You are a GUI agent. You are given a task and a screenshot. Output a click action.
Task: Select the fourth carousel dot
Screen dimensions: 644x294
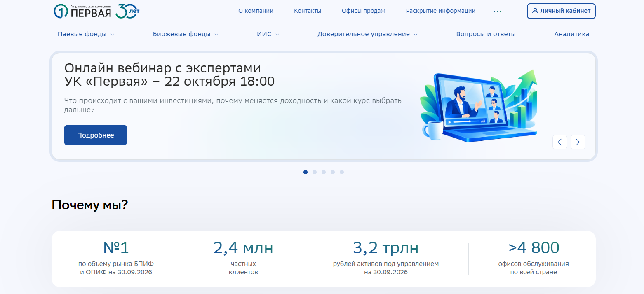pos(333,172)
